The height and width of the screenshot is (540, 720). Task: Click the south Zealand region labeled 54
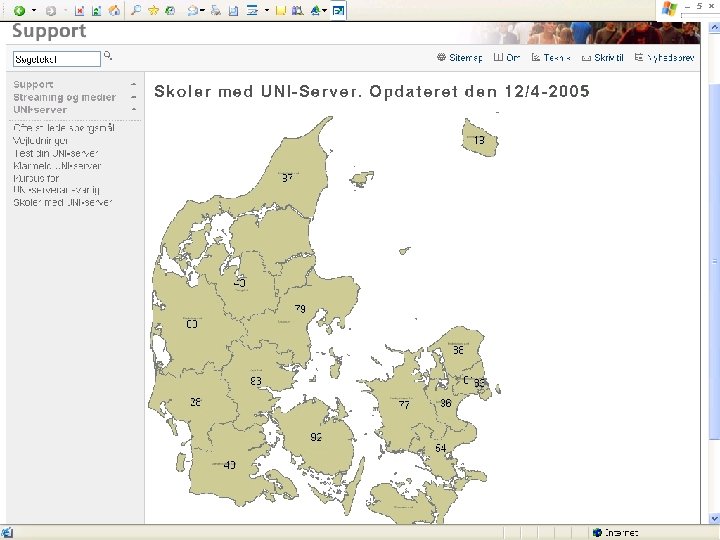[440, 448]
